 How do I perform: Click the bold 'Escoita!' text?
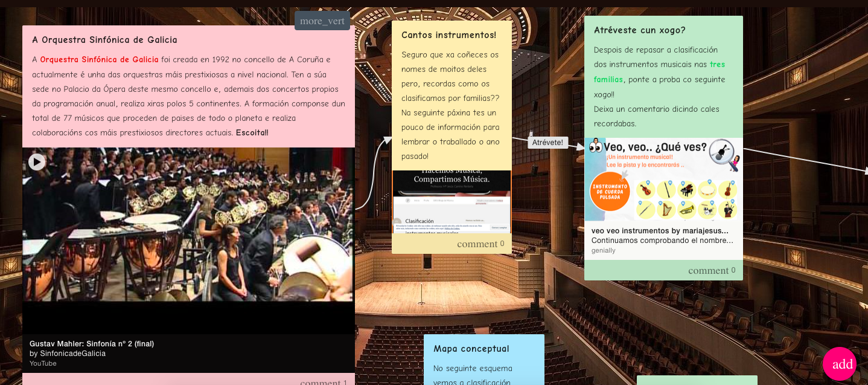click(x=252, y=132)
